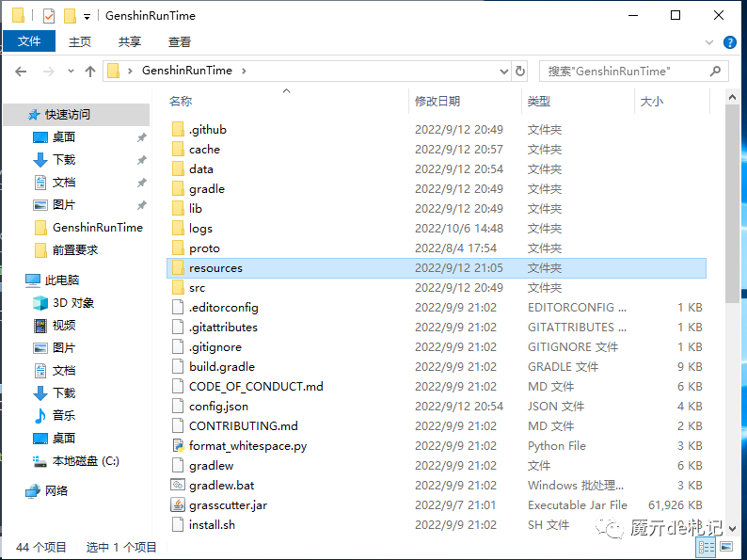Click the file list scrollbar thumb
747x560 pixels.
(732, 203)
